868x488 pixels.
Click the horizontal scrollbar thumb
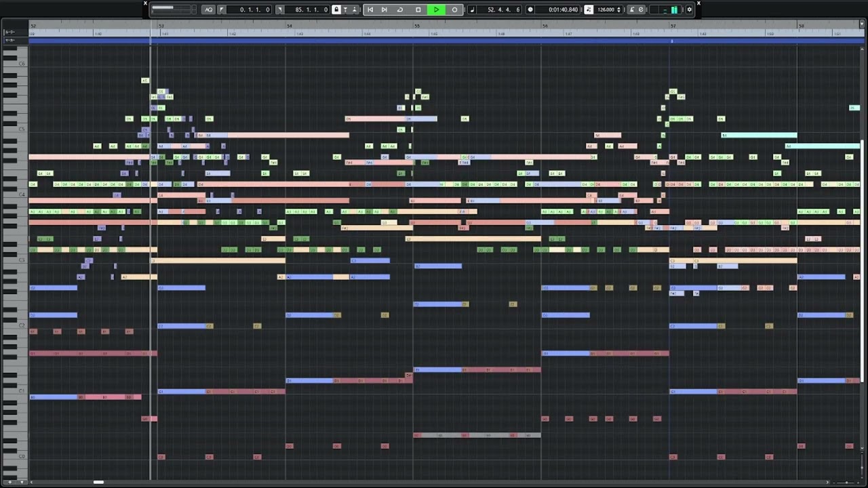pos(98,482)
